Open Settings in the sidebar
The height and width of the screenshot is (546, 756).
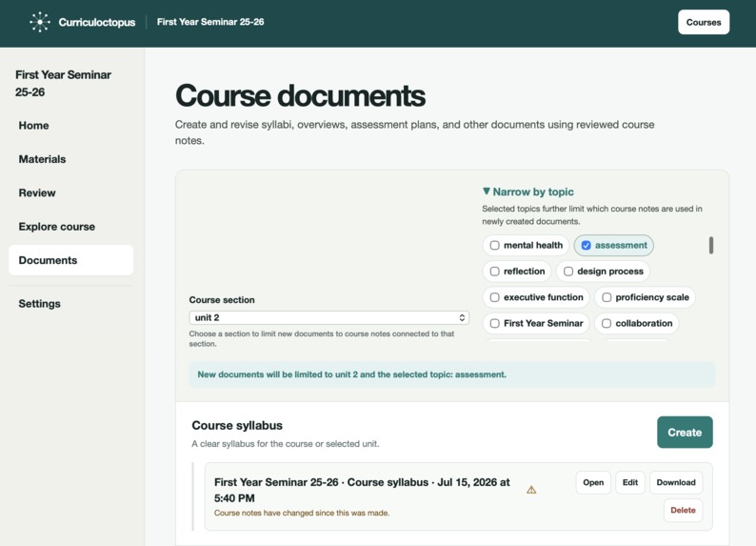click(x=70, y=304)
